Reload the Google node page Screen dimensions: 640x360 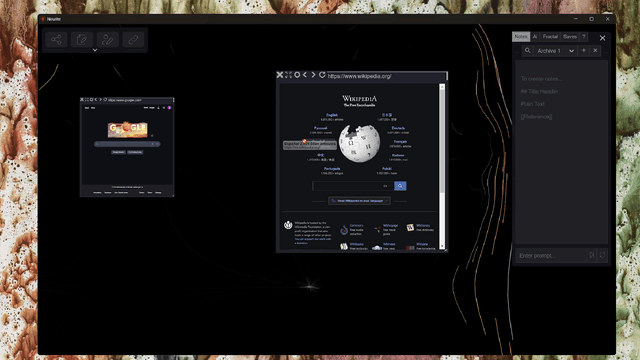coord(105,100)
